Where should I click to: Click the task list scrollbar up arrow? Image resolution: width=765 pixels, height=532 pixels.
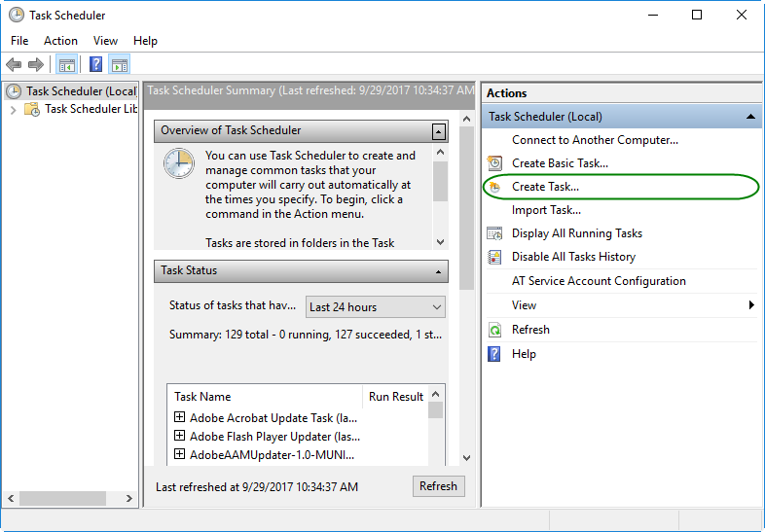pos(436,394)
